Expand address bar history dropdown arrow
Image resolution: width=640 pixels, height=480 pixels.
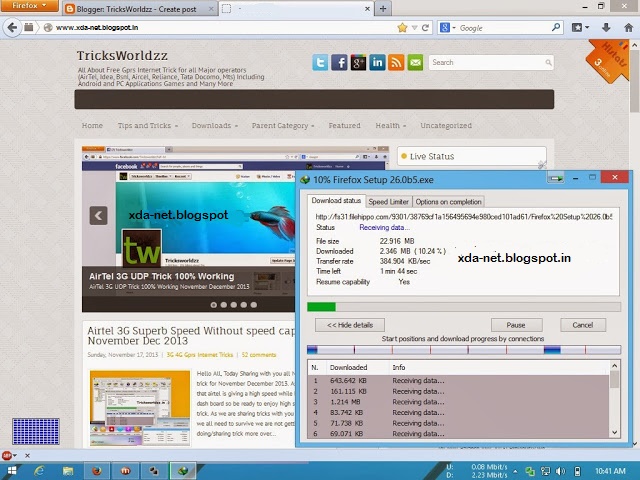[x=414, y=28]
